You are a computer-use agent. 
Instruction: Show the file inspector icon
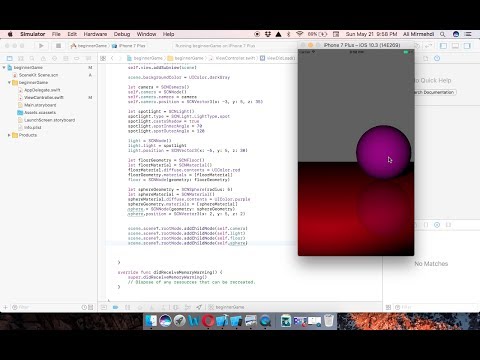(426, 58)
